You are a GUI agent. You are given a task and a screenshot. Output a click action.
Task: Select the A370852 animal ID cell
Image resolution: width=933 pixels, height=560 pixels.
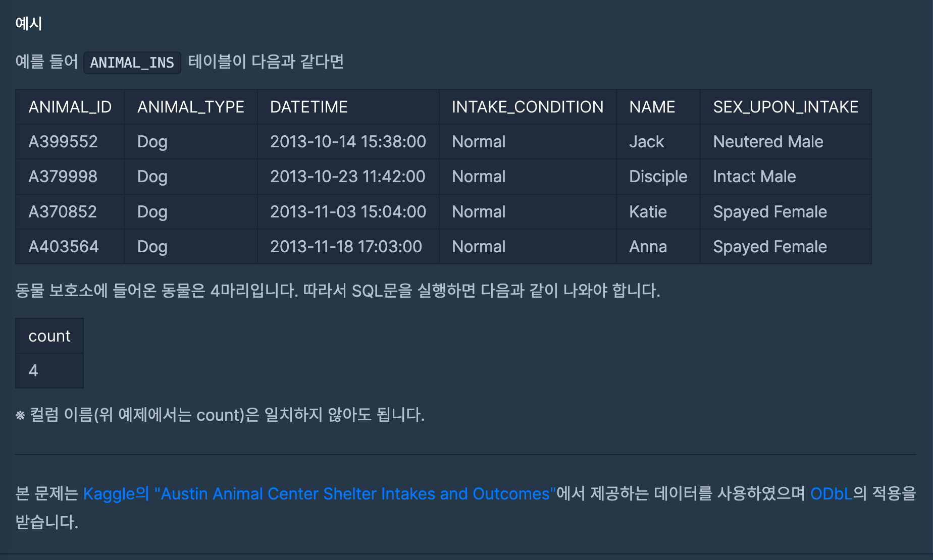[x=63, y=212]
